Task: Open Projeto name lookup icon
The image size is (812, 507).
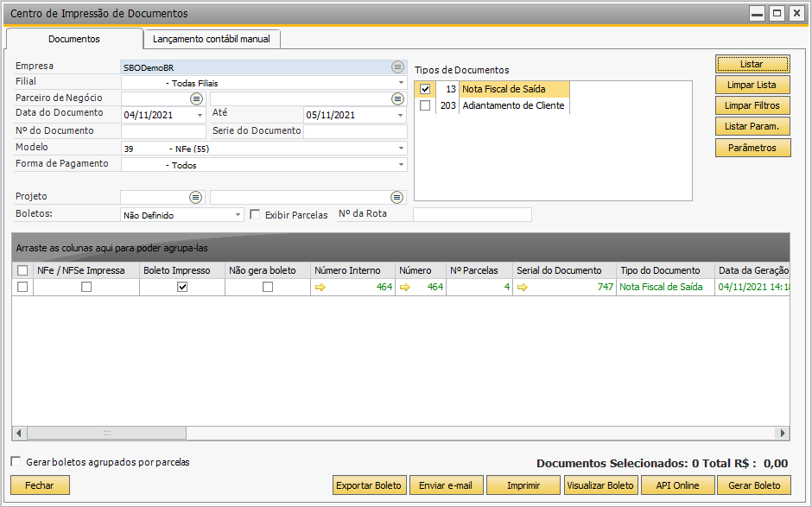Action: 396,197
